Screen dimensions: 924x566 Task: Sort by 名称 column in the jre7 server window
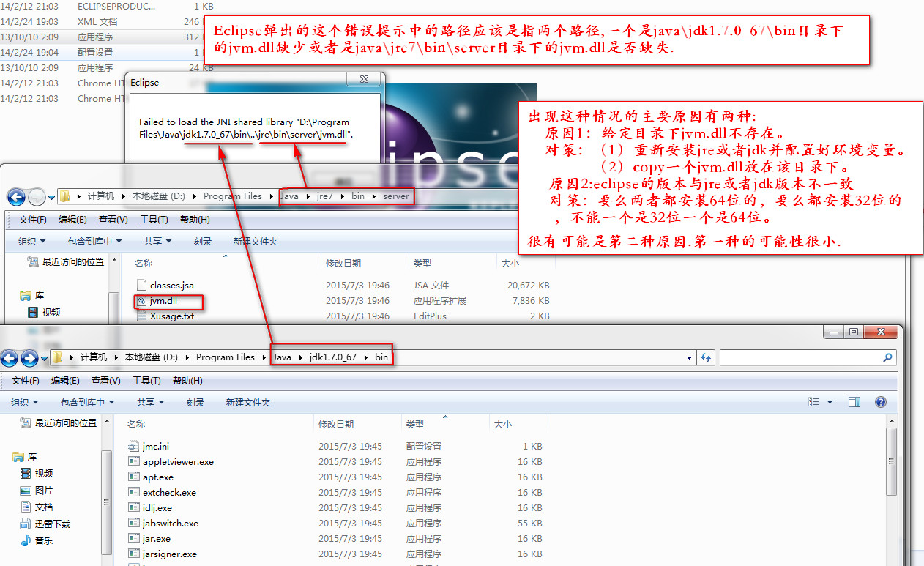click(144, 263)
